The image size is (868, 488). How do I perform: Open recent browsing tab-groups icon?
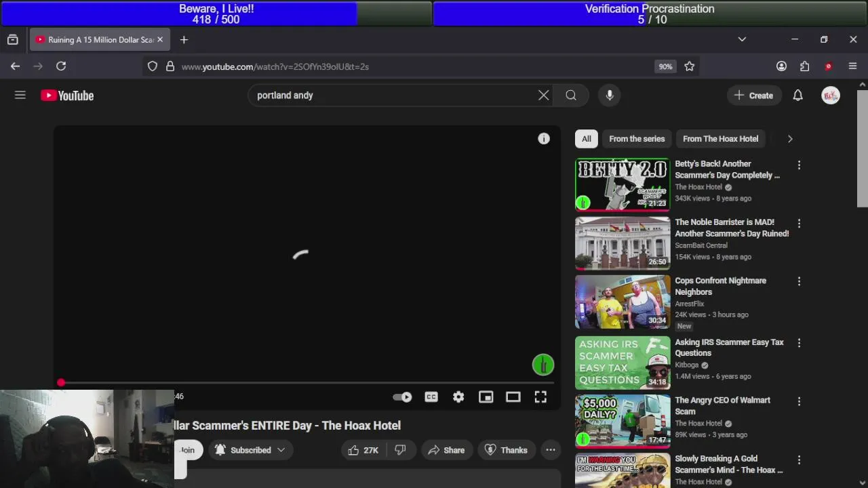pyautogui.click(x=12, y=40)
